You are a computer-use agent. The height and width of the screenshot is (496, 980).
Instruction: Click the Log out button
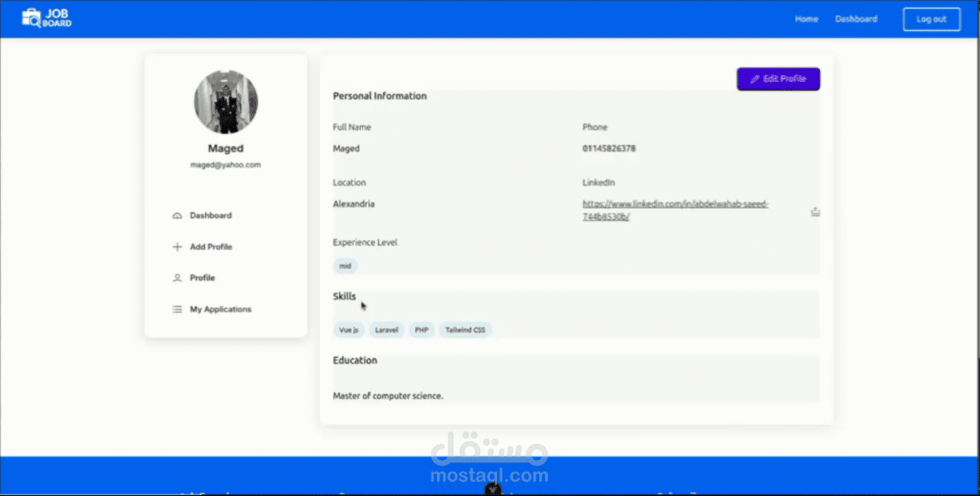point(931,19)
